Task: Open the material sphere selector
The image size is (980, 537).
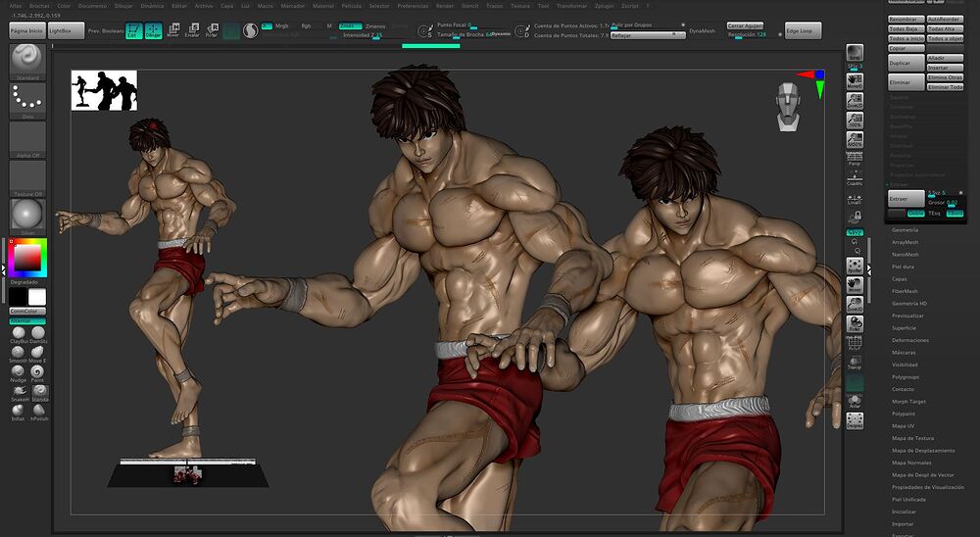Action: pos(27,217)
